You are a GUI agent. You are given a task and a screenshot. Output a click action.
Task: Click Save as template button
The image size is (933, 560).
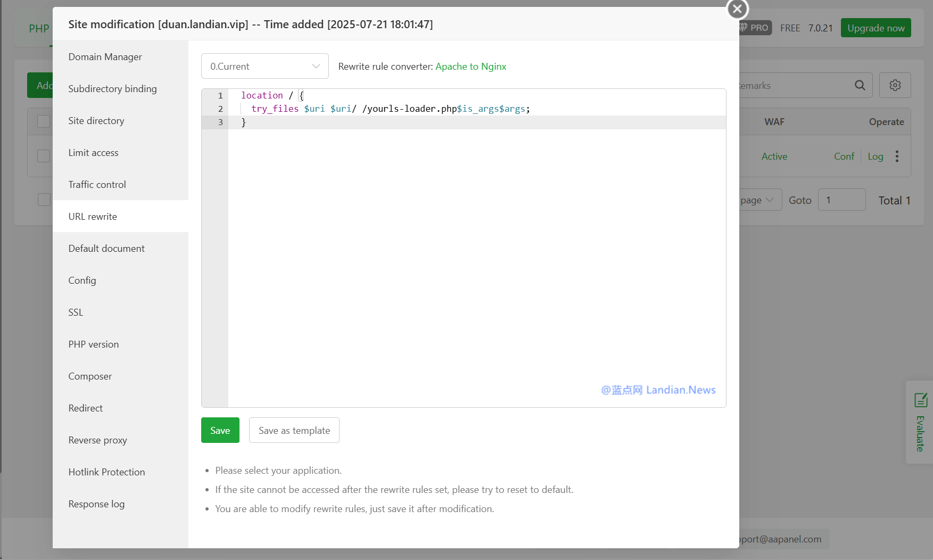click(294, 431)
